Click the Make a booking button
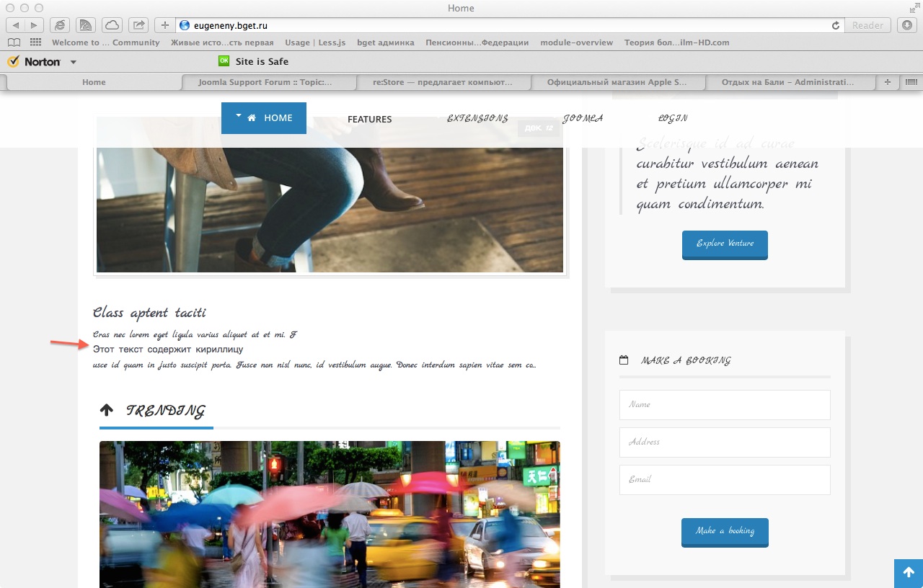923x588 pixels. (725, 532)
